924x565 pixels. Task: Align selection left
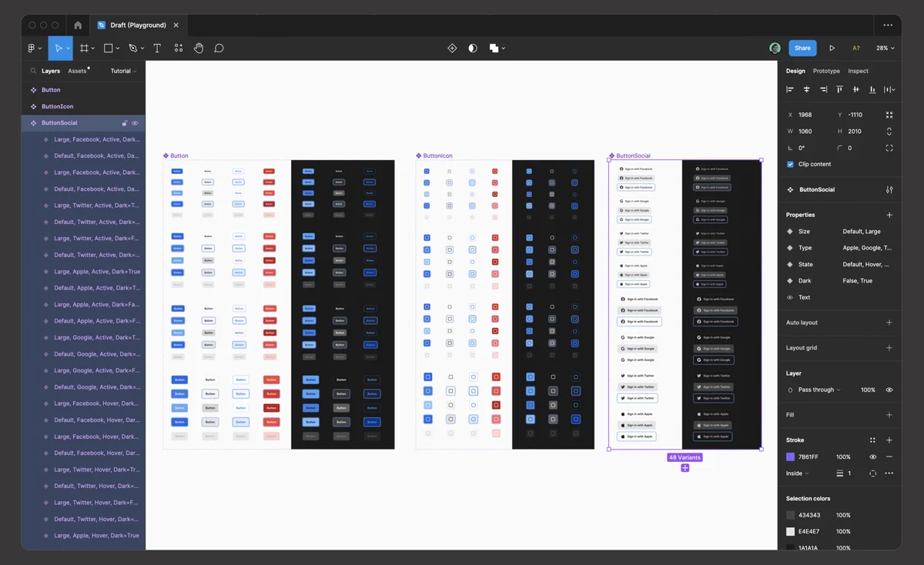click(x=790, y=89)
